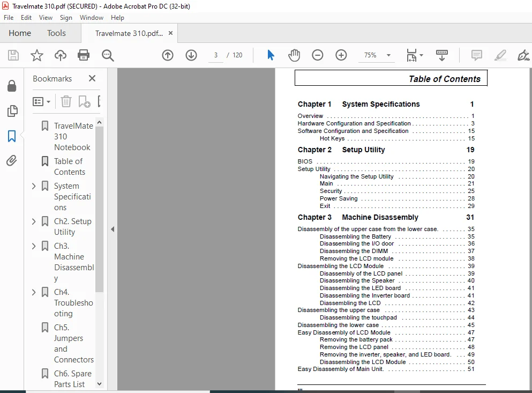The height and width of the screenshot is (393, 532).
Task: Open the Page Thumbnails panel
Action: pos(12,111)
